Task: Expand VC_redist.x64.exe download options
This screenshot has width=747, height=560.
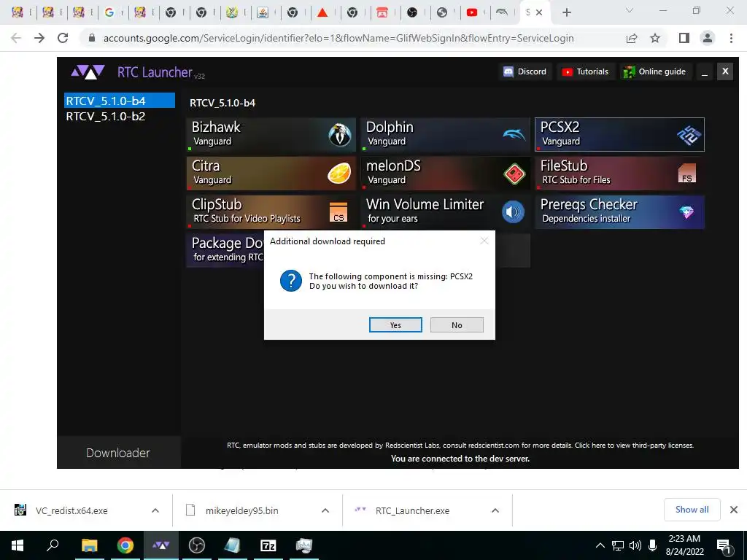Action: click(155, 510)
